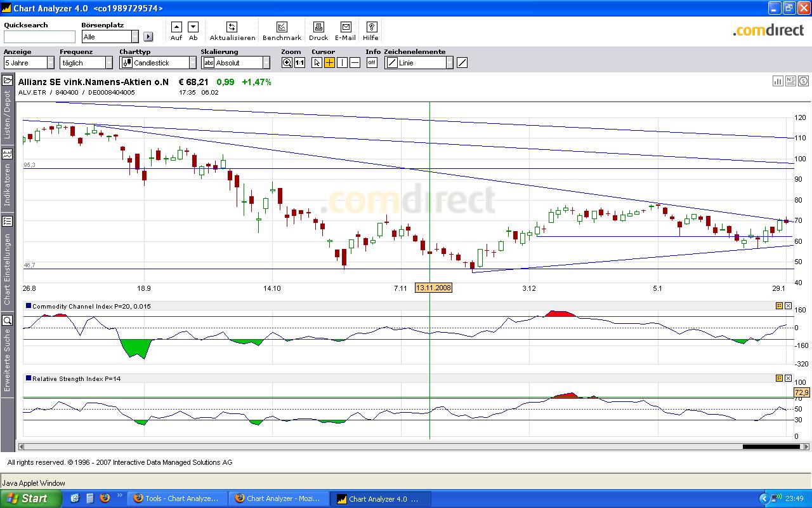812x508 pixels.
Task: Open the Börsenplatz dropdown
Action: pos(135,37)
